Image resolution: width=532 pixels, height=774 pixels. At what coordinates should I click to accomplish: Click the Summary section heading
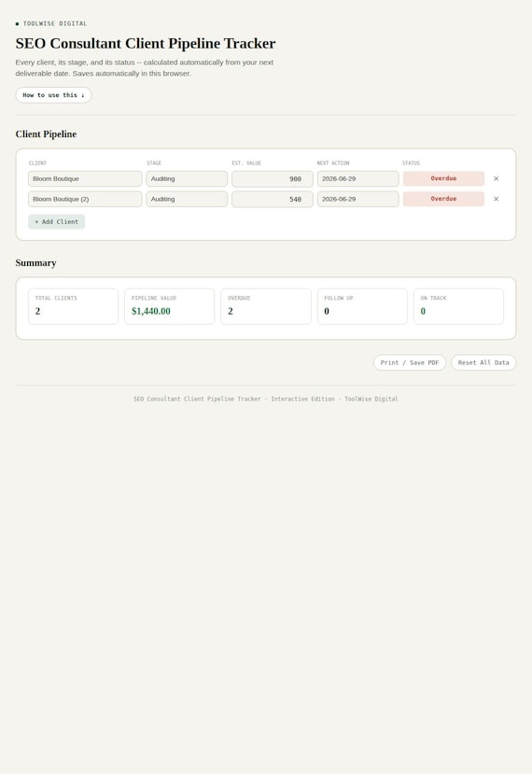(x=35, y=262)
